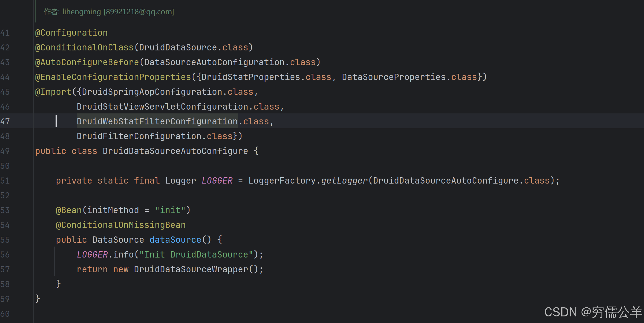Image resolution: width=644 pixels, height=323 pixels.
Task: Click the getLogger method call
Action: (x=344, y=181)
